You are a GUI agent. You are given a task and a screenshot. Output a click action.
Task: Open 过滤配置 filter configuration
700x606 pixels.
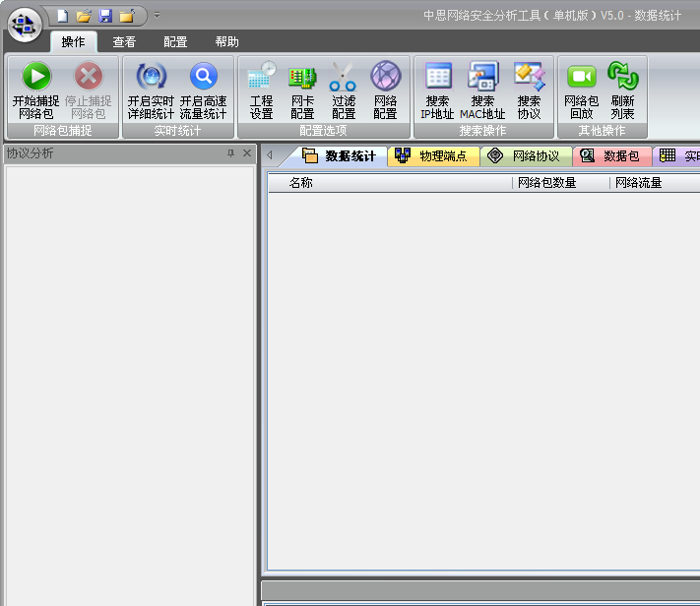pos(344,77)
